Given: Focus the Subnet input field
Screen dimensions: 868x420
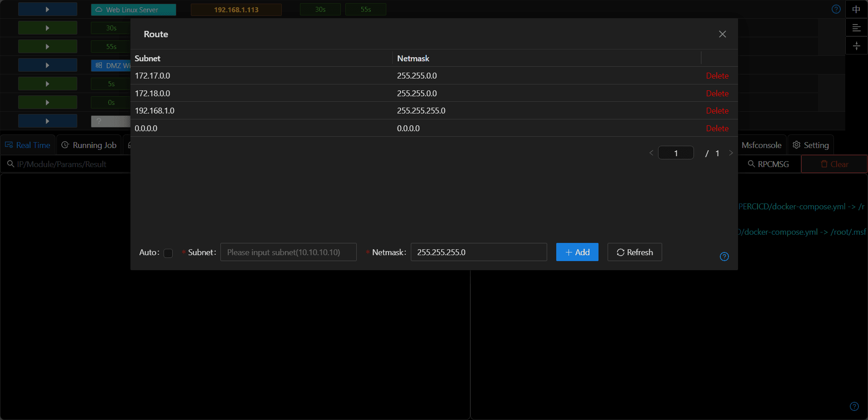Looking at the screenshot, I should point(288,252).
